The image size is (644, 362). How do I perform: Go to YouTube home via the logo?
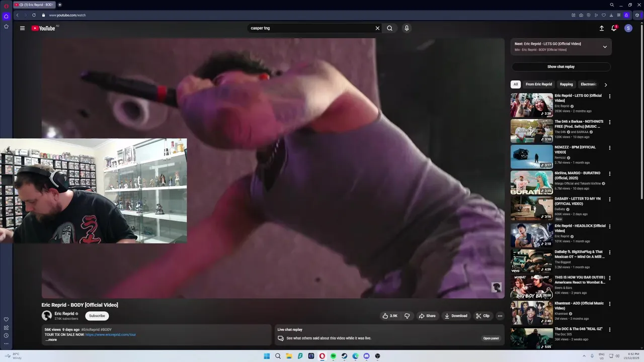pos(43,28)
